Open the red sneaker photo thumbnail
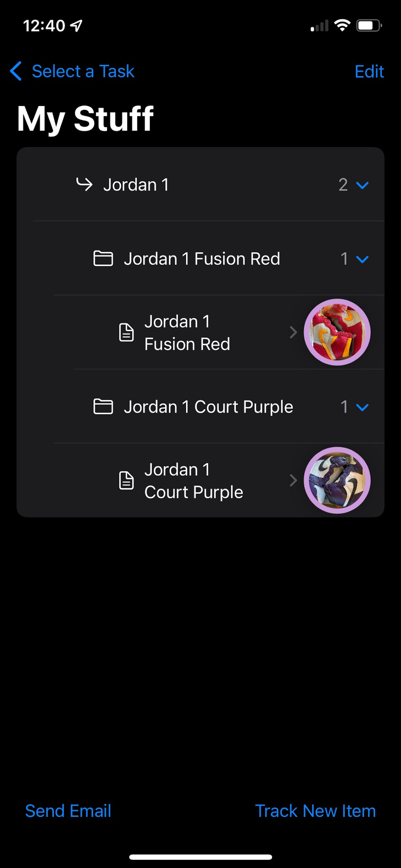The image size is (401, 868). click(337, 332)
